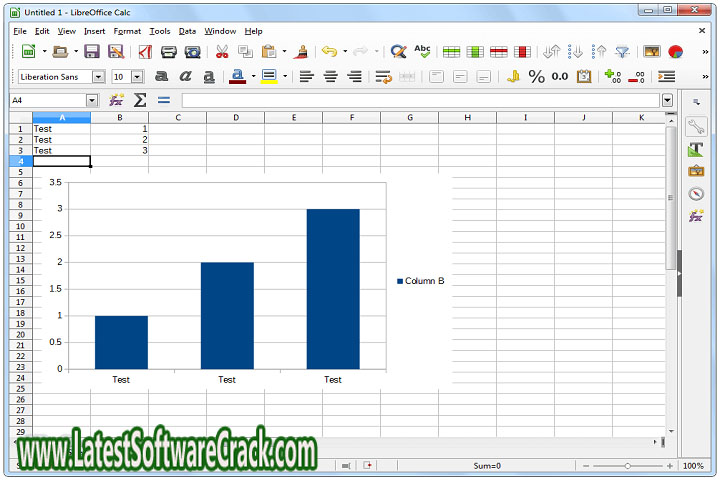The image size is (720, 480).
Task: Click the Save document icon
Action: pos(92,51)
